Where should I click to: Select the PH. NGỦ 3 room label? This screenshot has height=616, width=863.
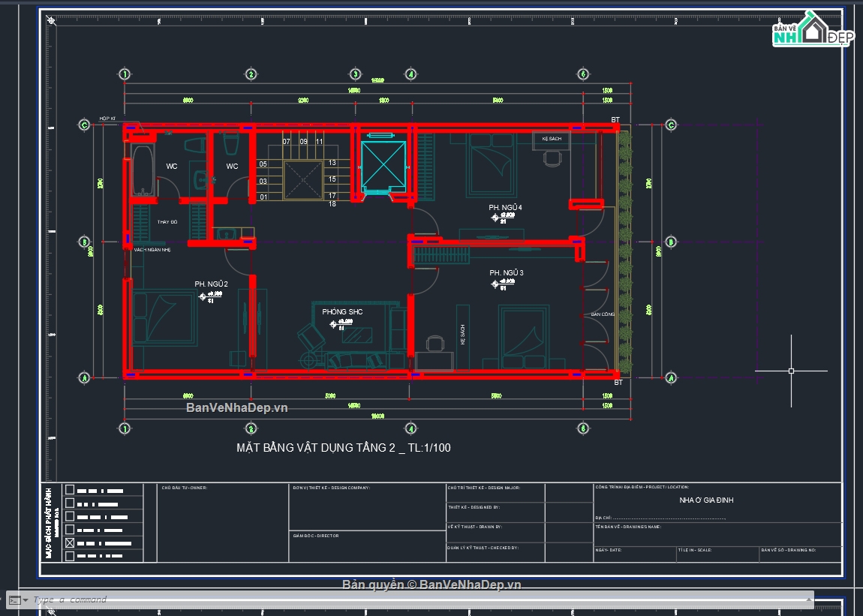[506, 272]
